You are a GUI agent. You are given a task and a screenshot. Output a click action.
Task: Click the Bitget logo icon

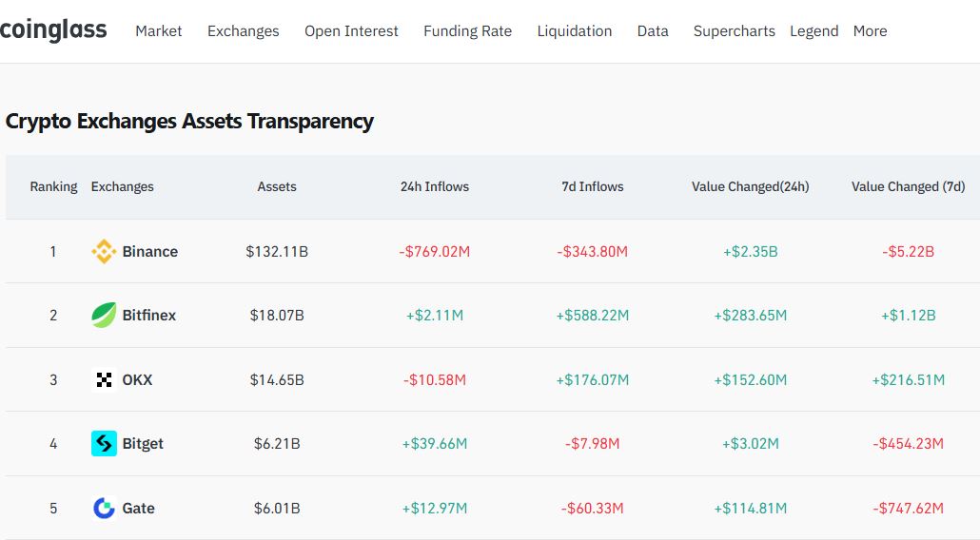tap(104, 444)
